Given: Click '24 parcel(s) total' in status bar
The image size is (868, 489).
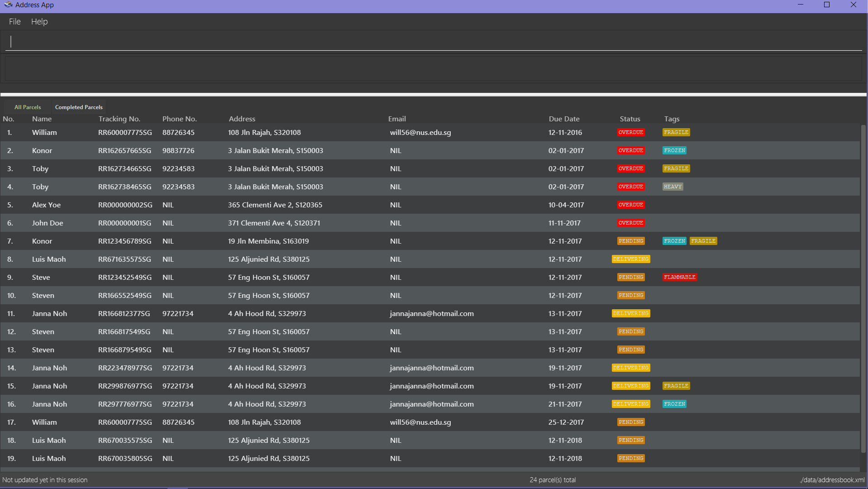Looking at the screenshot, I should [553, 480].
